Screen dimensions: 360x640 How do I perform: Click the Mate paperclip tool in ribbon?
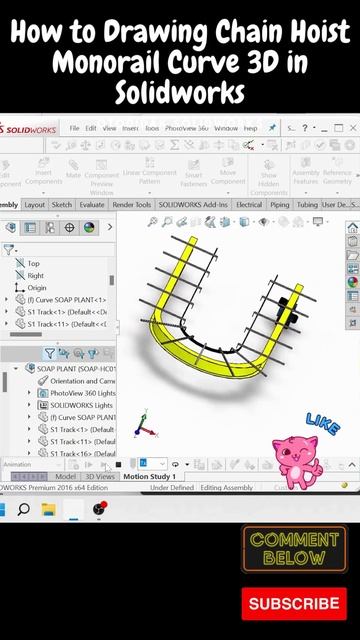[73, 169]
